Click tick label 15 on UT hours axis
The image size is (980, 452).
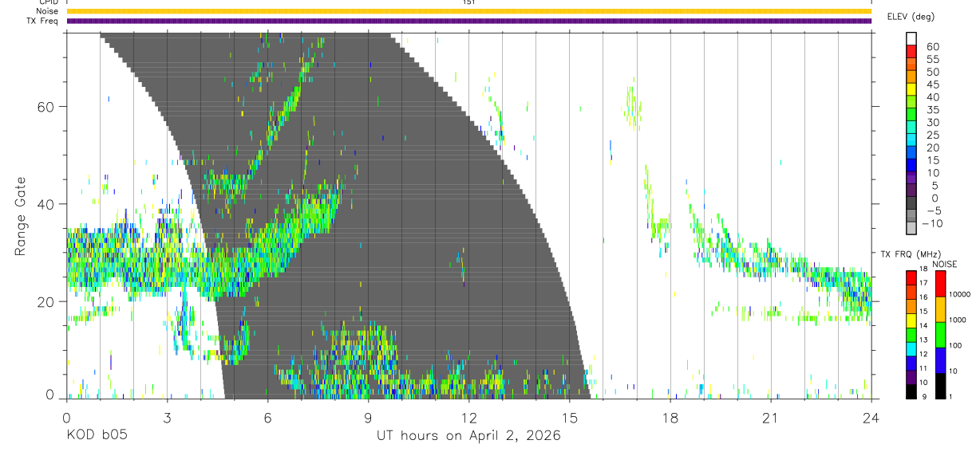point(569,418)
